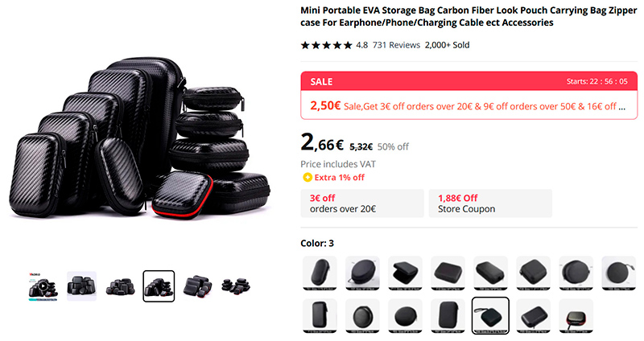Viewport: 644px width, 341px height.
Task: Play the product video thumbnail
Action: coord(43,286)
